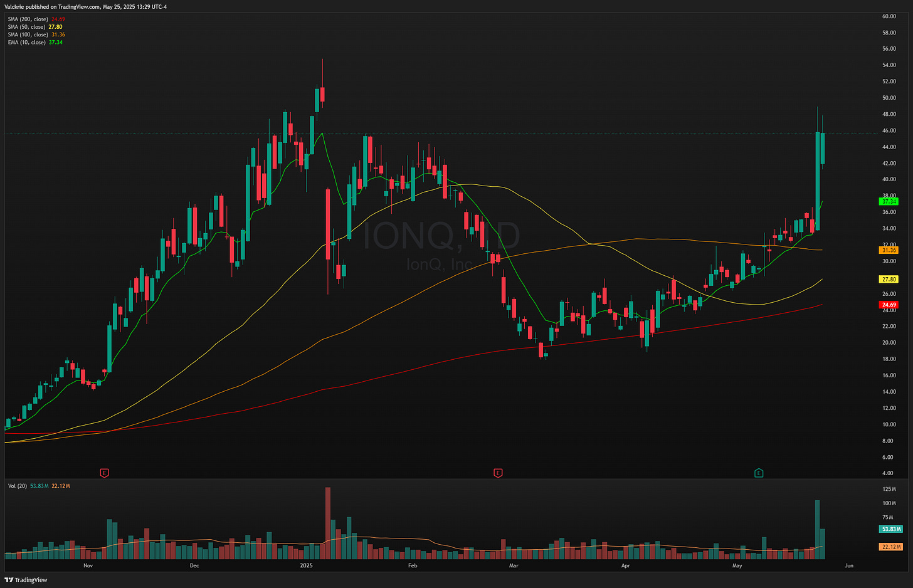Image resolution: width=913 pixels, height=588 pixels.
Task: Click the Apr label on time axis
Action: pos(625,566)
